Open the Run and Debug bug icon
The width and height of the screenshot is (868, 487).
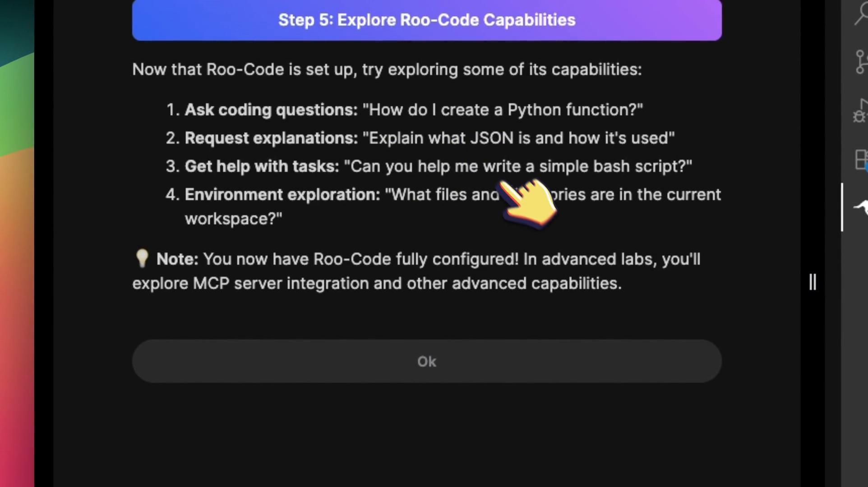coord(861,111)
